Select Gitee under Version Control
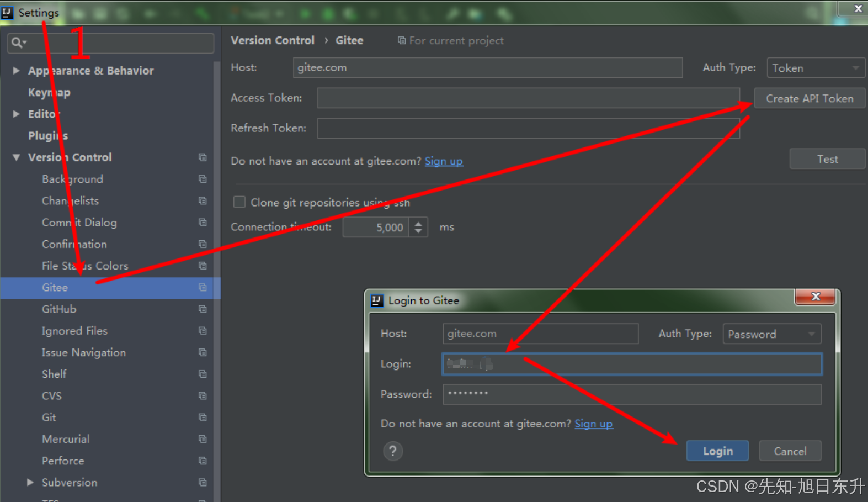868x502 pixels. click(x=110, y=288)
